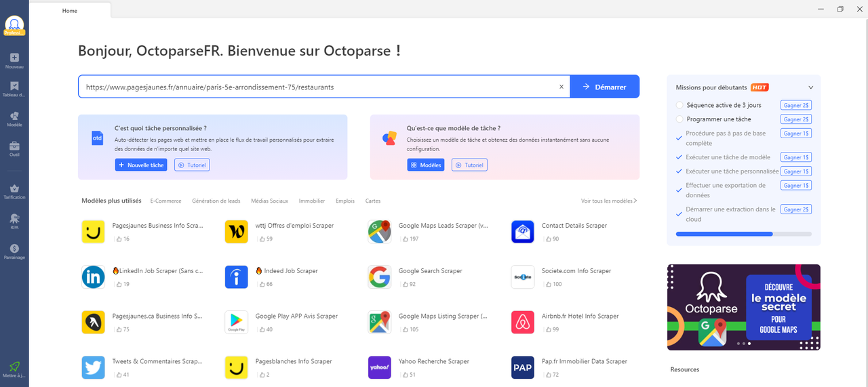This screenshot has height=387, width=868.
Task: Open Airbnb.fr Hotel Info Scraper icon
Action: coord(523,322)
